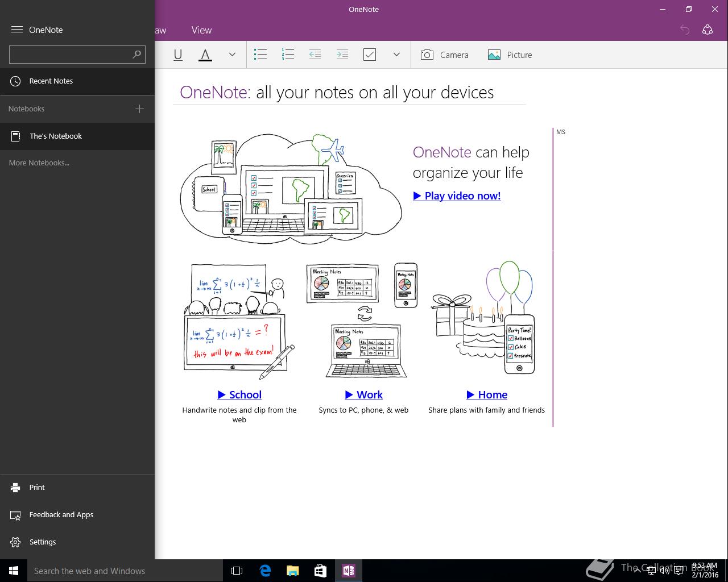Undo the last action
The width and height of the screenshot is (728, 582).
[x=685, y=30]
